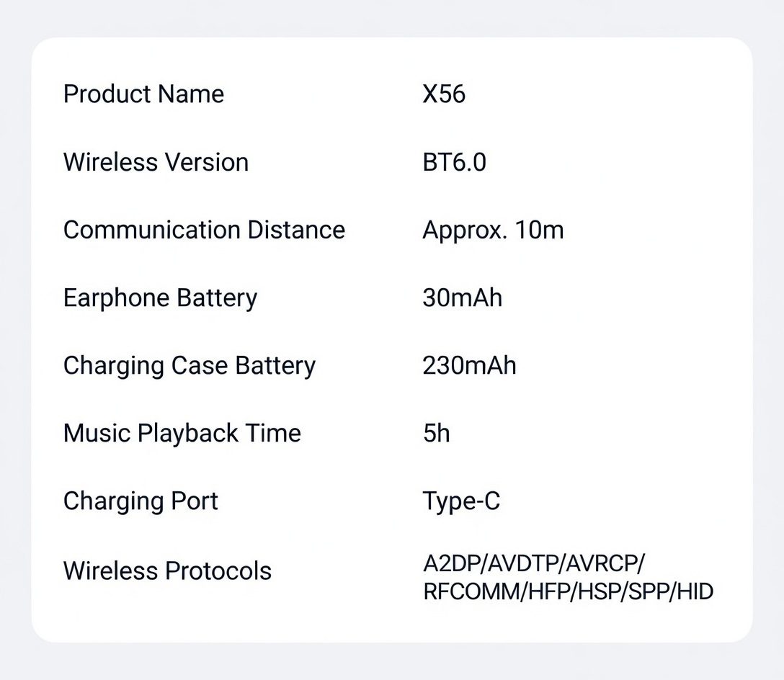Select the 230mAh case battery value
Viewport: 784px width, 680px height.
pyautogui.click(x=469, y=365)
